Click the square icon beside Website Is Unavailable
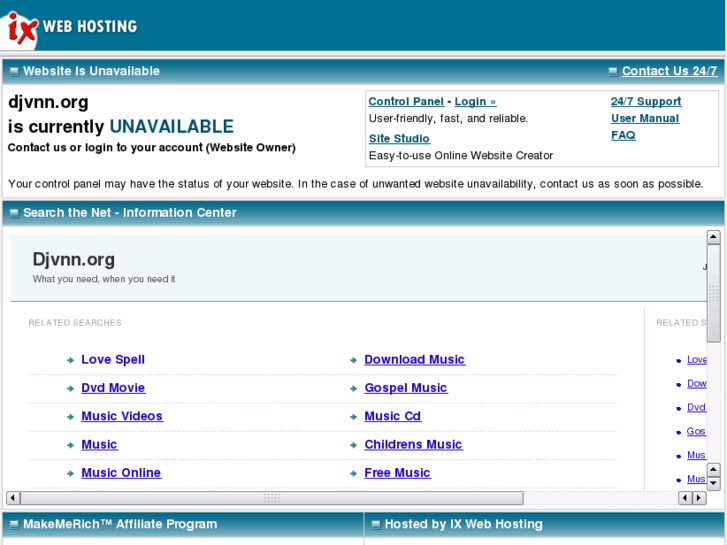Screen dimensions: 727x545 14,72
